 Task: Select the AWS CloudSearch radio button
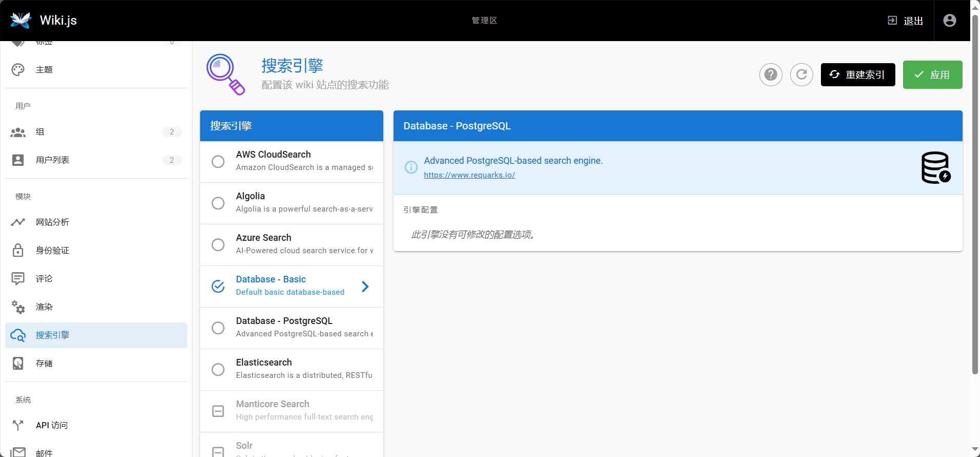[218, 161]
